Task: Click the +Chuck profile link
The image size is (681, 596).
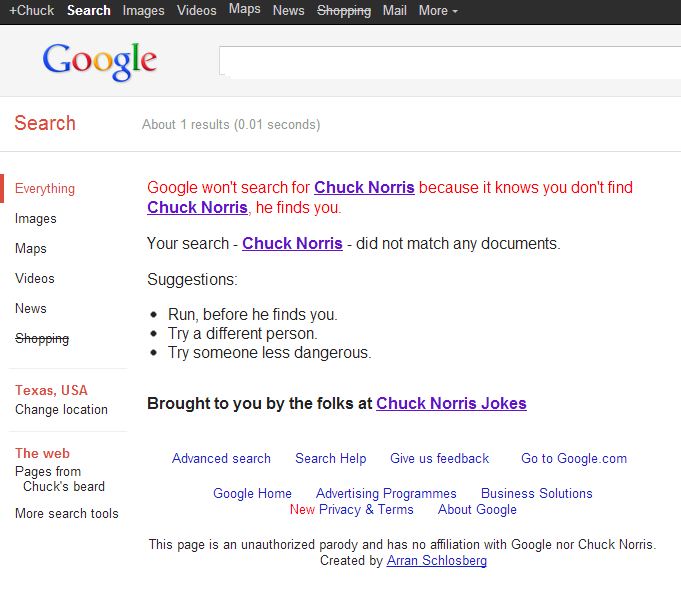Action: coord(31,10)
